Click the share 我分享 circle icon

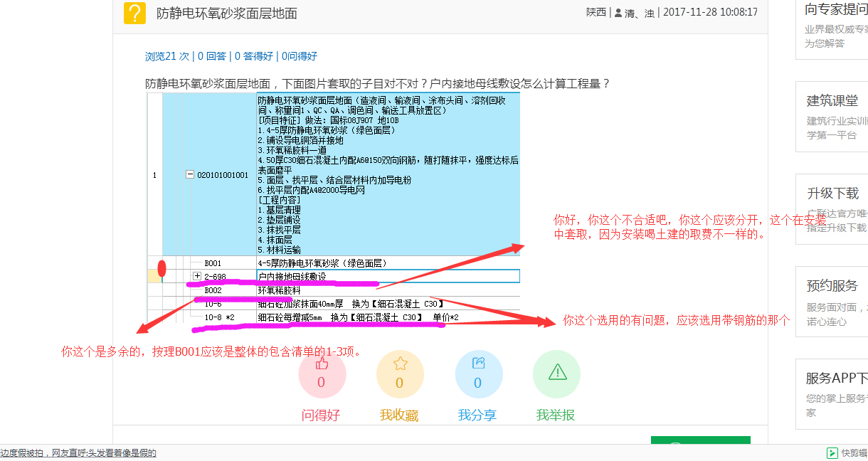click(x=479, y=375)
